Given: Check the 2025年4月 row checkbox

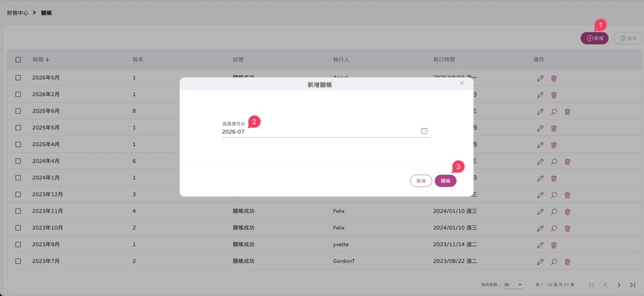Looking at the screenshot, I should pyautogui.click(x=18, y=145).
